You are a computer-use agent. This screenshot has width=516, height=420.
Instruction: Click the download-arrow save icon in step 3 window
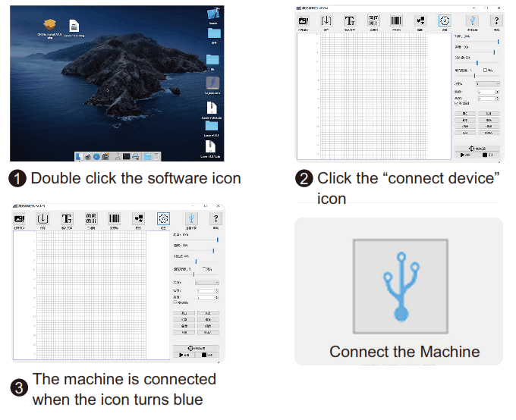point(42,218)
